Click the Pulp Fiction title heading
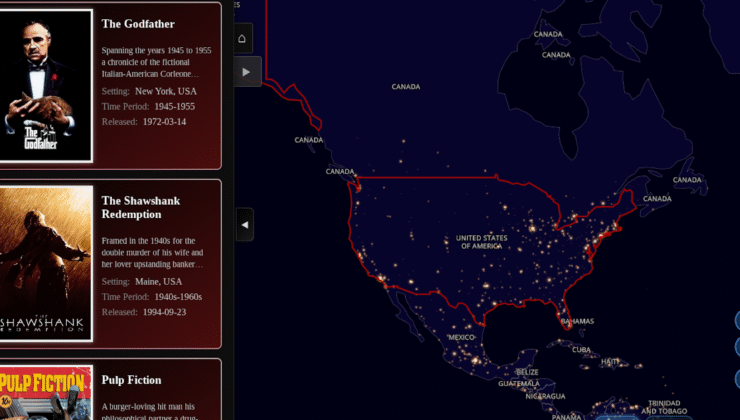 click(131, 380)
